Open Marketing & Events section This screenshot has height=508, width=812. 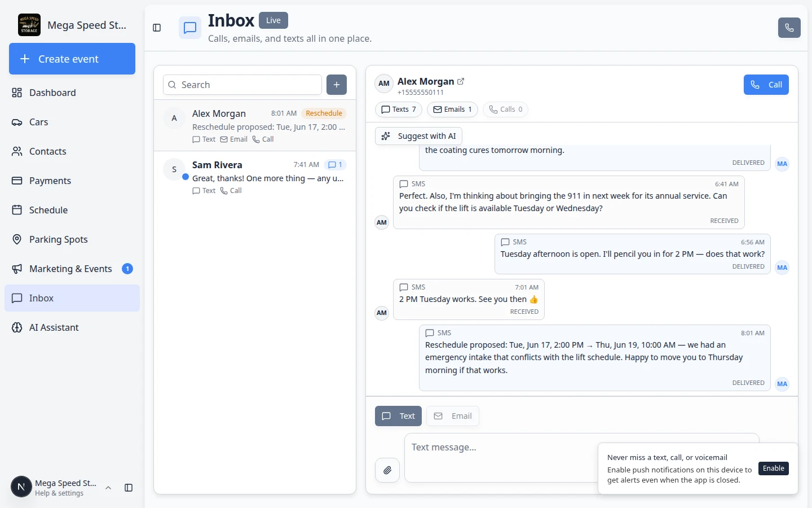72,269
